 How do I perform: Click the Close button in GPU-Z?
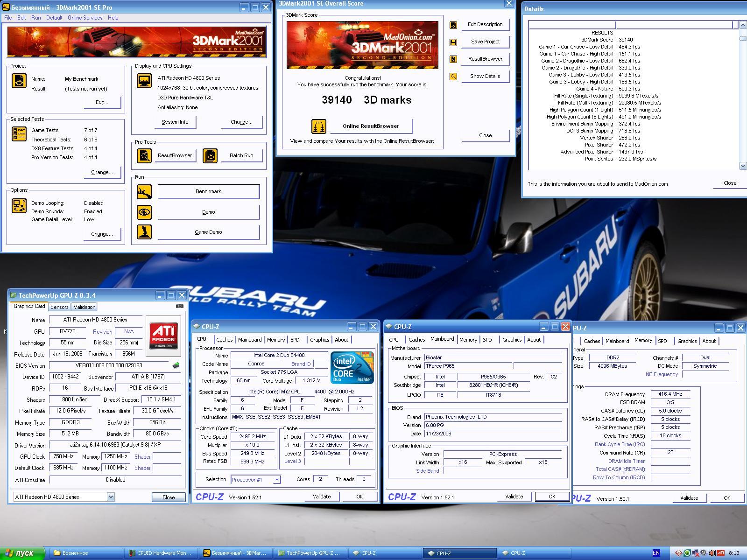coord(169,497)
